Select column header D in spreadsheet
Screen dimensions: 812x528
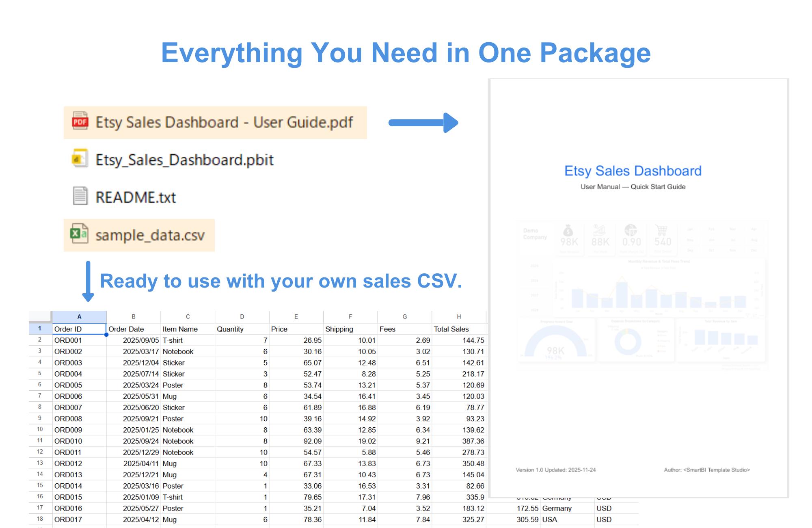coord(242,317)
